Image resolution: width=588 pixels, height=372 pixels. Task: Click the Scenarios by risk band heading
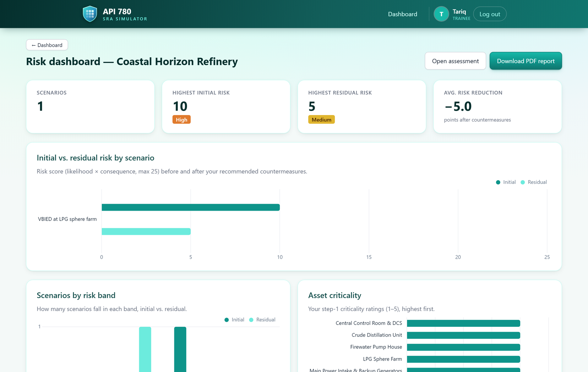76,295
